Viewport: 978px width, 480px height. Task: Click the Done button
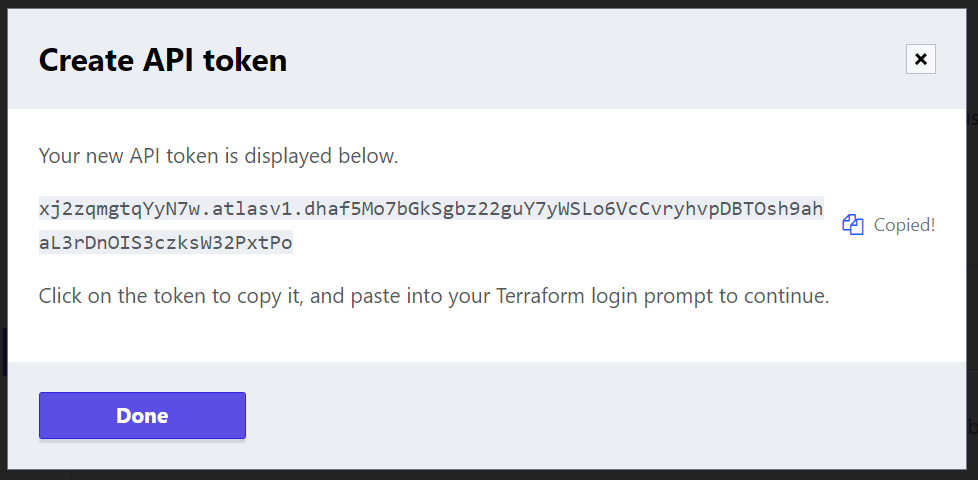pyautogui.click(x=142, y=415)
